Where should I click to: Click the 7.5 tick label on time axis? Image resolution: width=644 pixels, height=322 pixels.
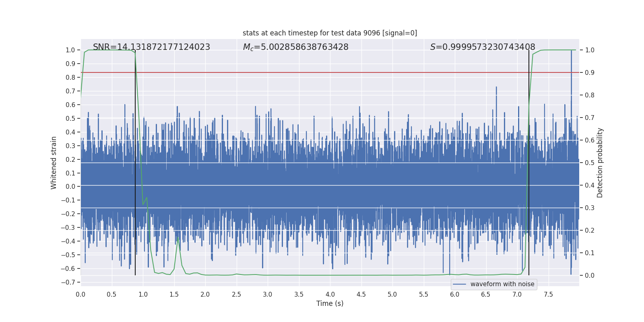[x=548, y=294]
